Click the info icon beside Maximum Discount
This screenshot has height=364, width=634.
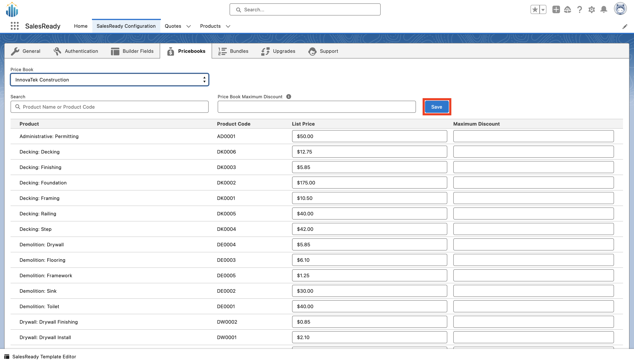tap(288, 97)
